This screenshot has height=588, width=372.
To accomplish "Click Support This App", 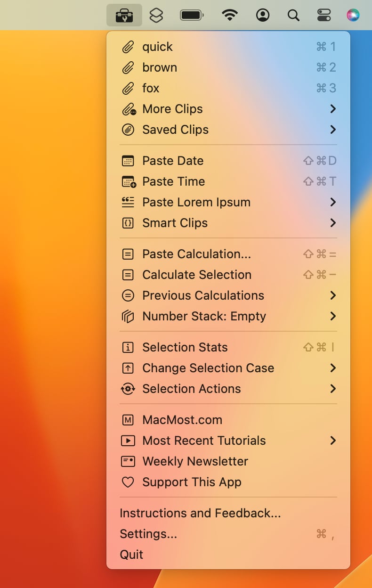I will tap(192, 482).
